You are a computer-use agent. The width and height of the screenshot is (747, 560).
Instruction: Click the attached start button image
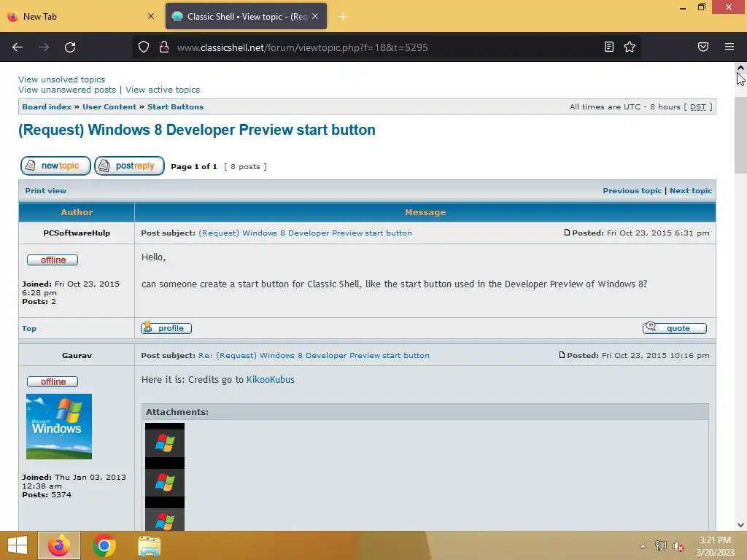[x=165, y=477]
